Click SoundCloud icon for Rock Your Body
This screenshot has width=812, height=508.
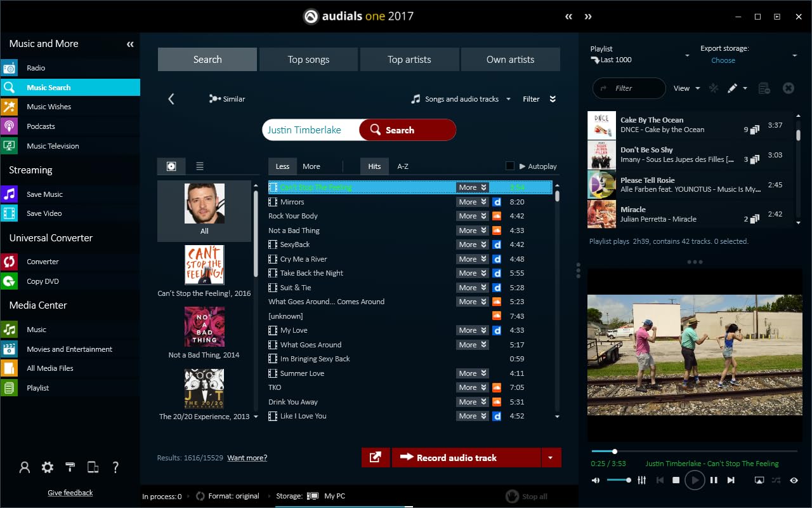(497, 216)
